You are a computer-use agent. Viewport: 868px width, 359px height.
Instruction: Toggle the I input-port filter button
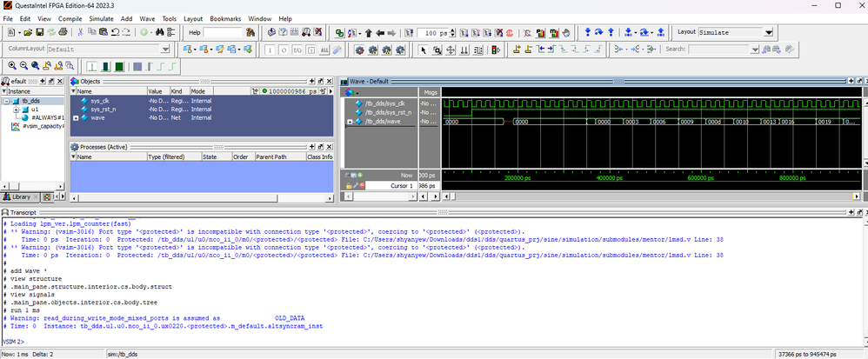tap(271, 50)
